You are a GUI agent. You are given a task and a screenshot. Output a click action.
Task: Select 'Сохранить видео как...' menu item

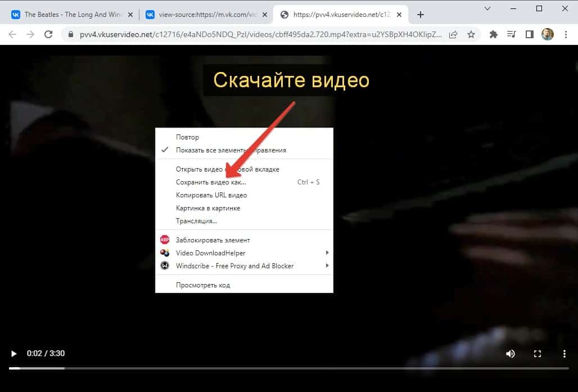pos(211,182)
